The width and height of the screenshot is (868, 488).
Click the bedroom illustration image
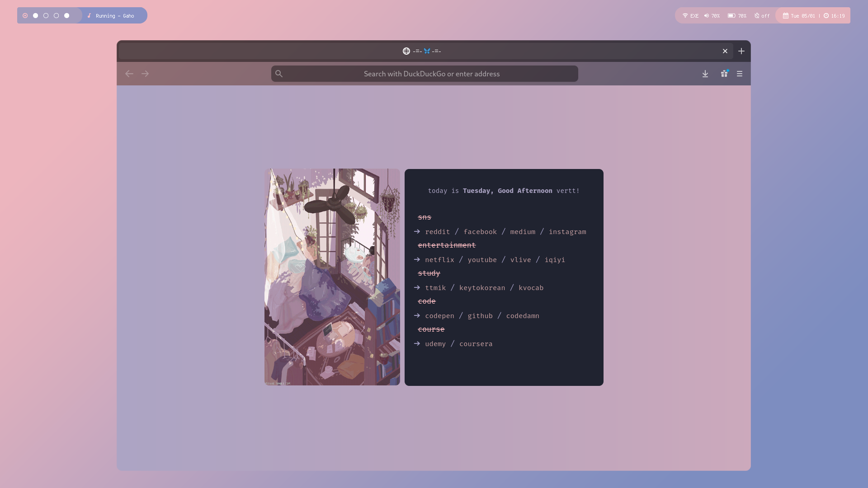332,277
